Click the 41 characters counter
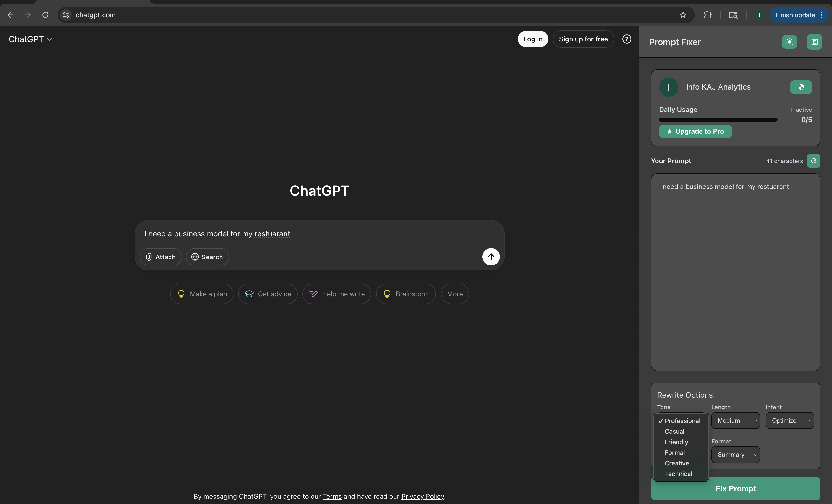Viewport: 832px width, 504px height. [784, 161]
